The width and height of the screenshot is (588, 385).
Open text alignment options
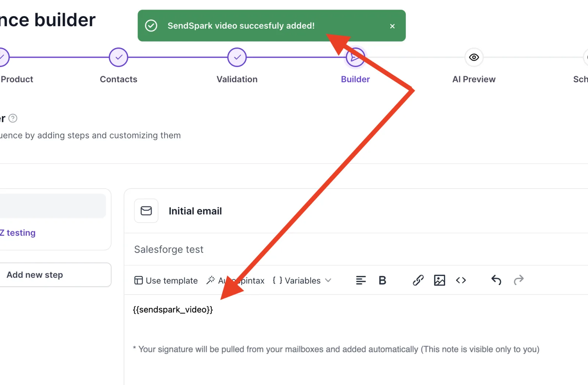[361, 280]
